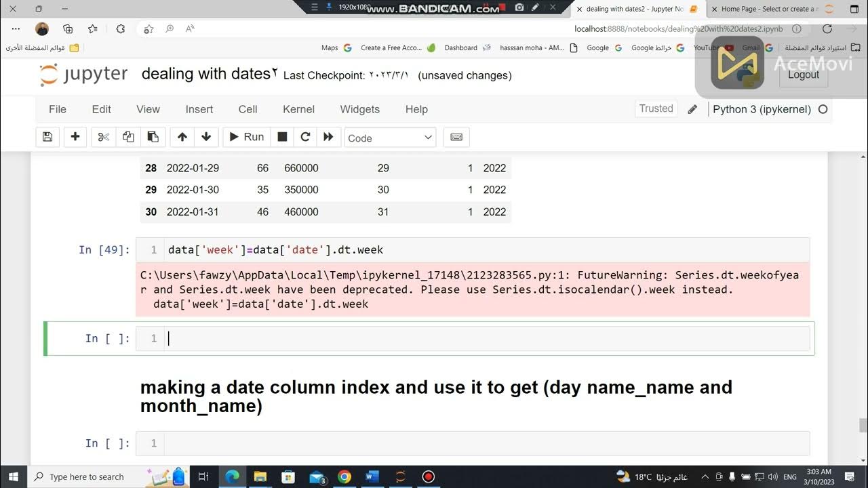Select the dealing with dates2 browser tab
Viewport: 868px width, 488px height.
(x=637, y=9)
